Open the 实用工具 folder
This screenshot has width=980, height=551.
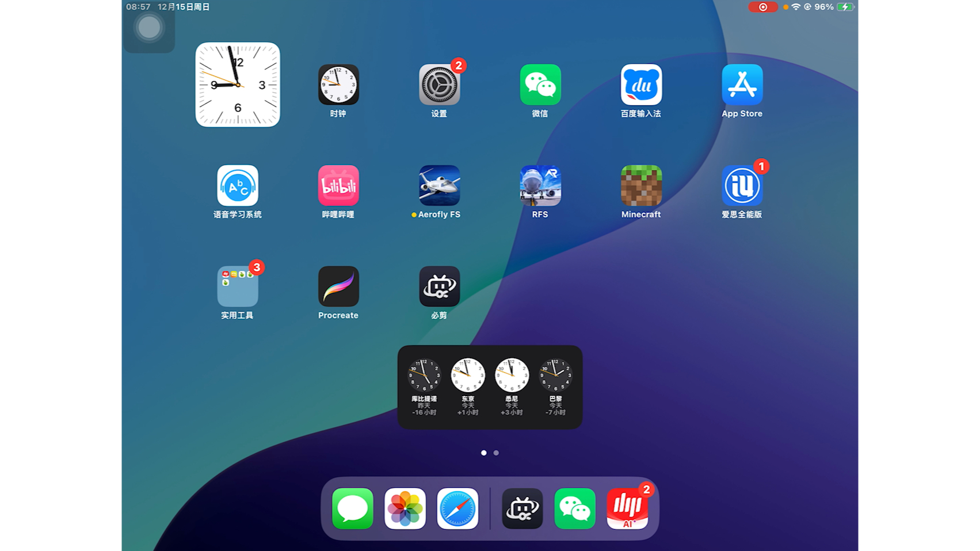pos(238,286)
